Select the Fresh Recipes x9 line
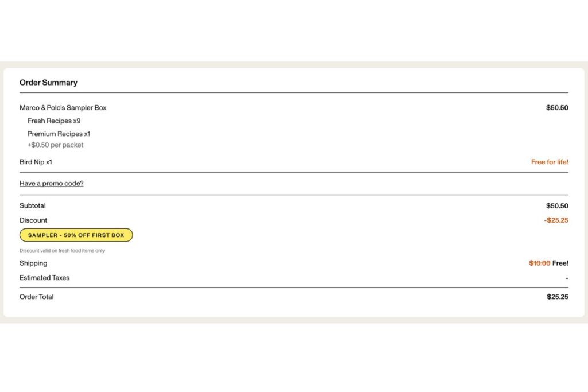This screenshot has width=588, height=392. click(54, 121)
